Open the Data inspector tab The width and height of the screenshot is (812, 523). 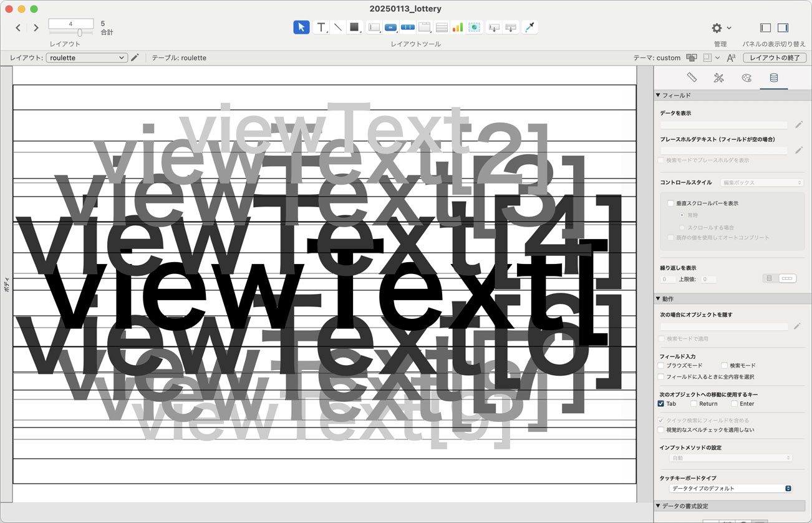coord(774,77)
